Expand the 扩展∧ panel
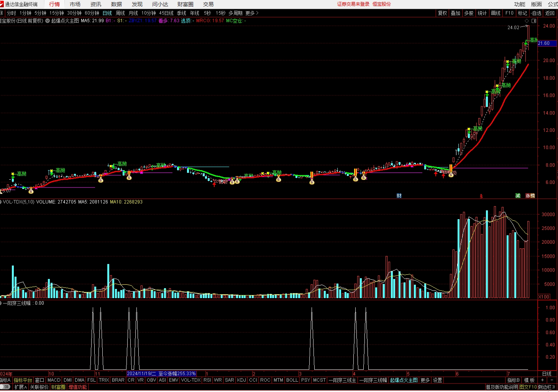 21,387
